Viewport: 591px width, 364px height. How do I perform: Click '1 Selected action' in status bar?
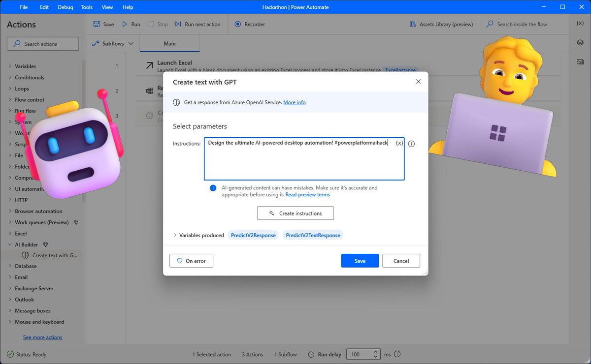(212, 354)
